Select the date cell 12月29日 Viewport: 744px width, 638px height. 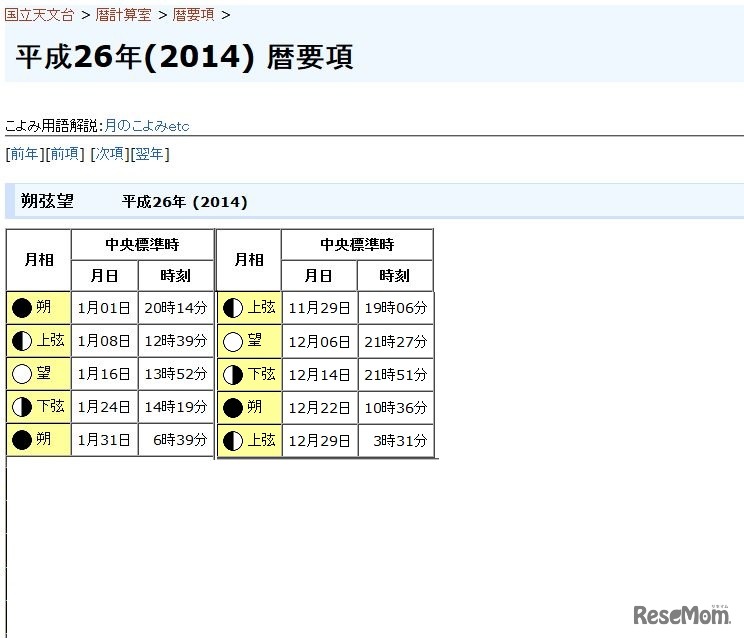coord(320,441)
